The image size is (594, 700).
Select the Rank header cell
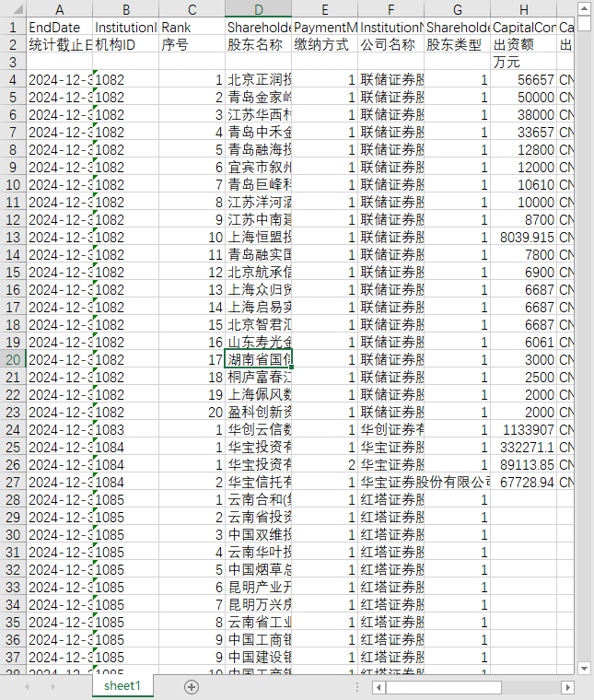(x=192, y=28)
